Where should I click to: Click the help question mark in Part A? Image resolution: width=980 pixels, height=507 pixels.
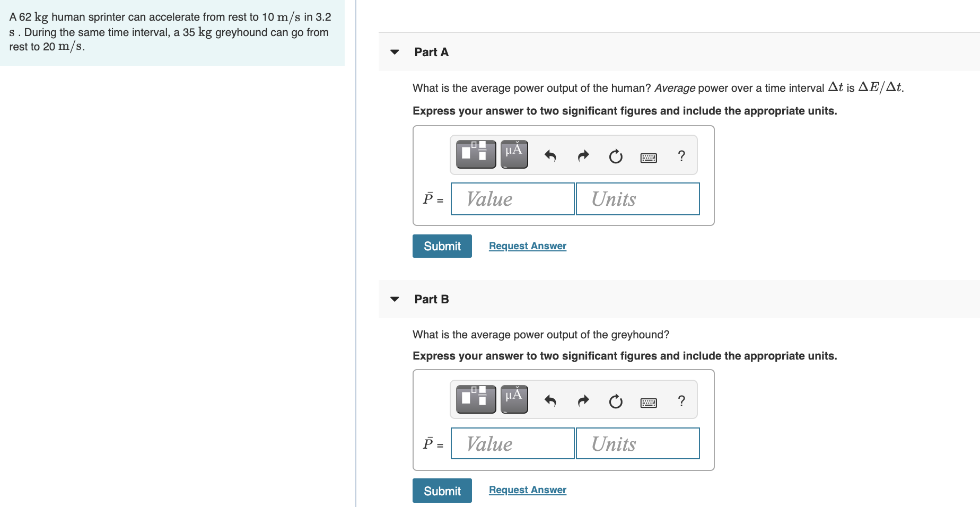(x=681, y=156)
